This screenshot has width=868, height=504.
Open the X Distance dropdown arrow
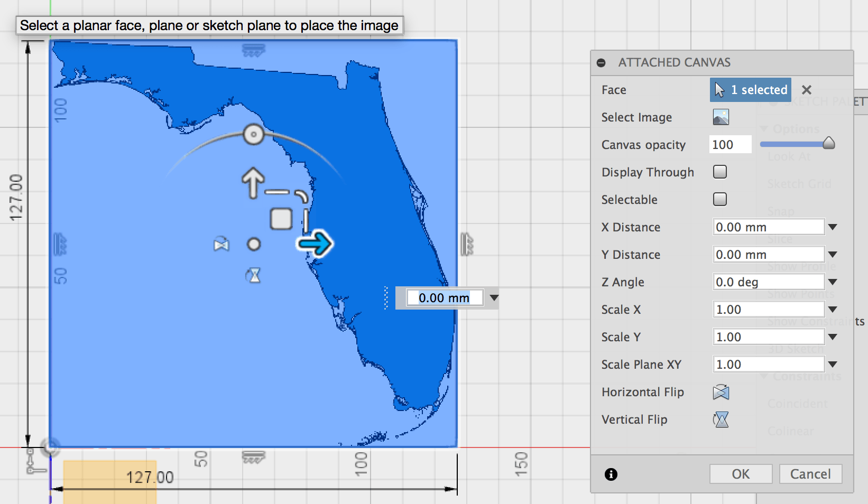pos(833,227)
